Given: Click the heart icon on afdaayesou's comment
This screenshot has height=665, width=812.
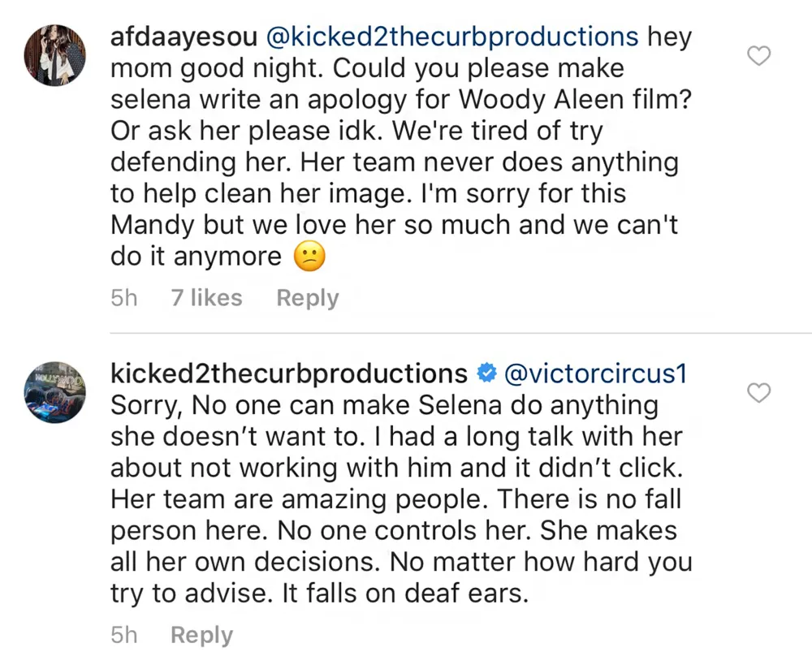Looking at the screenshot, I should pyautogui.click(x=758, y=55).
